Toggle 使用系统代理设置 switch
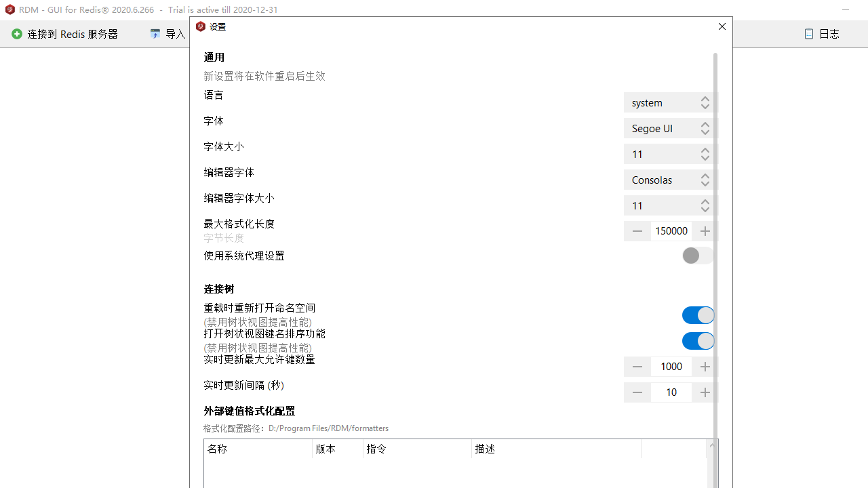The image size is (868, 488). tap(697, 256)
